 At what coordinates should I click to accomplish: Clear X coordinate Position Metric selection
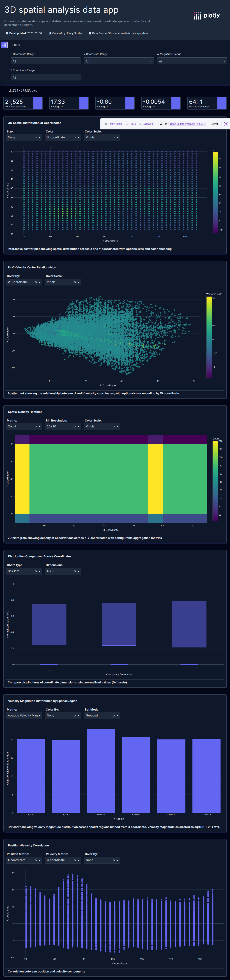(x=36, y=860)
